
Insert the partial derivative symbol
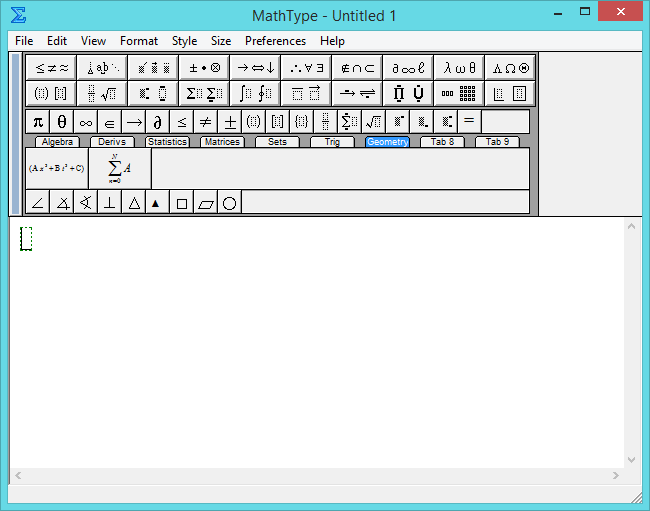158,122
